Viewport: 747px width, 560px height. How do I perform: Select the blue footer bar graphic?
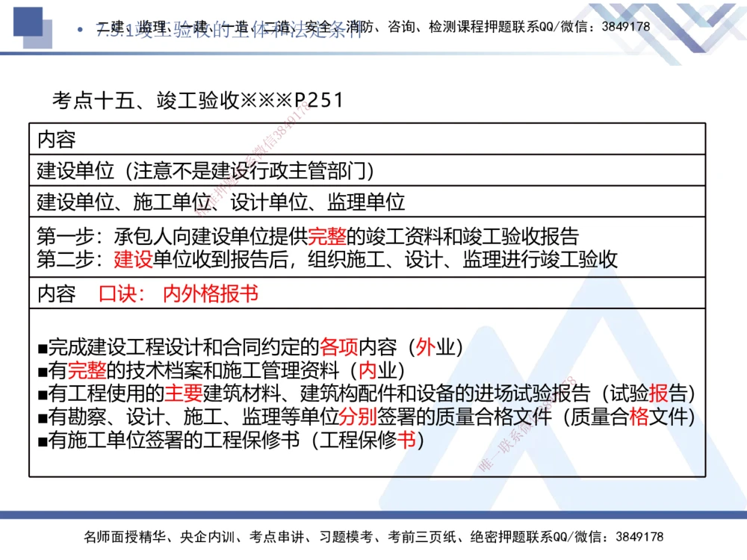pyautogui.click(x=373, y=517)
